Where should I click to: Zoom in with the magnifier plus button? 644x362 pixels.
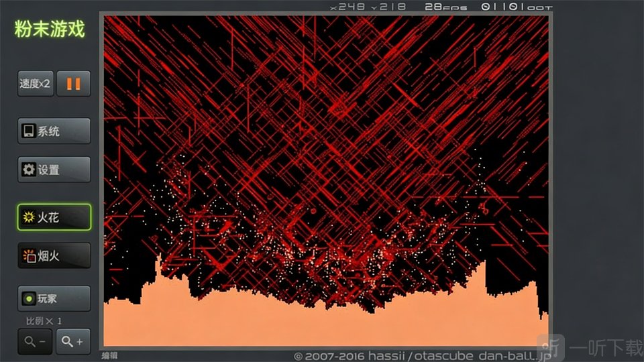73,342
